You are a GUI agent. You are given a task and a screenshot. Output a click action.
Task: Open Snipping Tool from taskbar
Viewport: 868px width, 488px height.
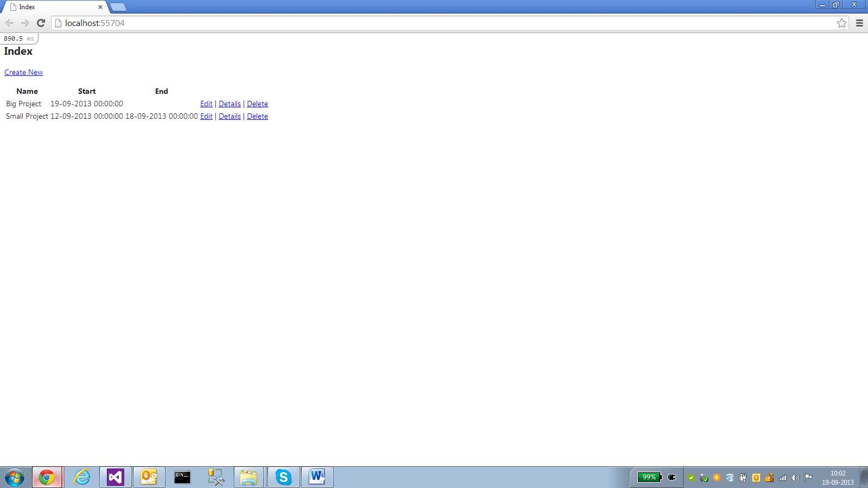pyautogui.click(x=216, y=477)
